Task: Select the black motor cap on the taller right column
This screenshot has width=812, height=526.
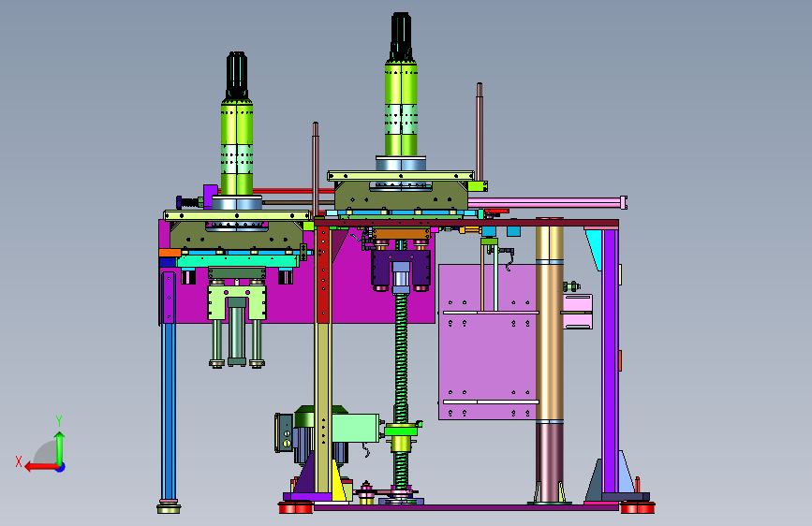Action: (x=401, y=37)
